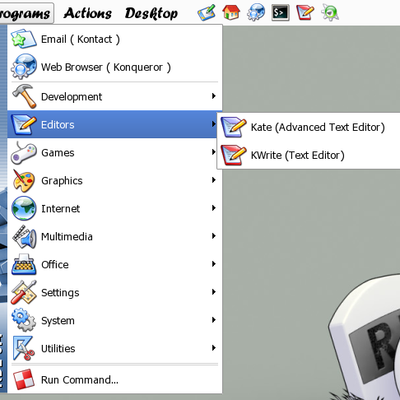Viewport: 400px width, 400px height.
Task: Click the Utilities scissors icon
Action: click(x=23, y=348)
